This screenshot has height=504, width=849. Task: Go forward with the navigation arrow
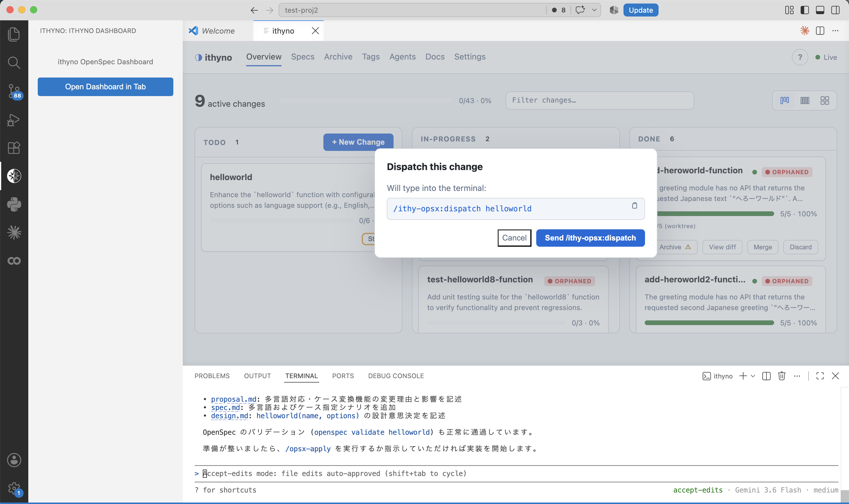tap(270, 10)
